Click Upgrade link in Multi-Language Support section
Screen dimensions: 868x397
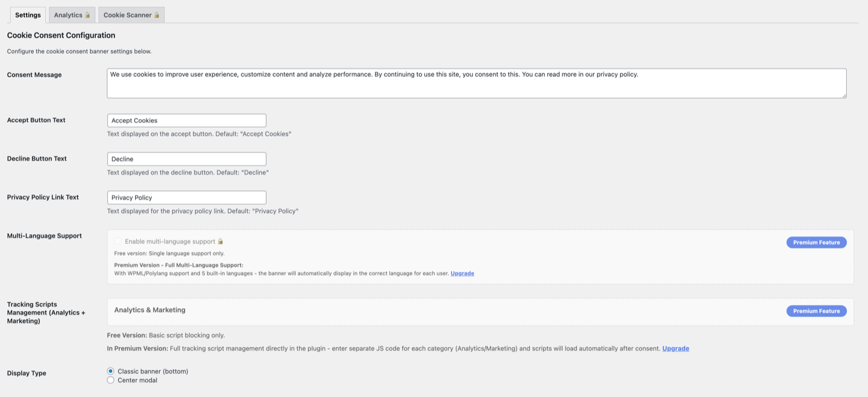pos(462,273)
